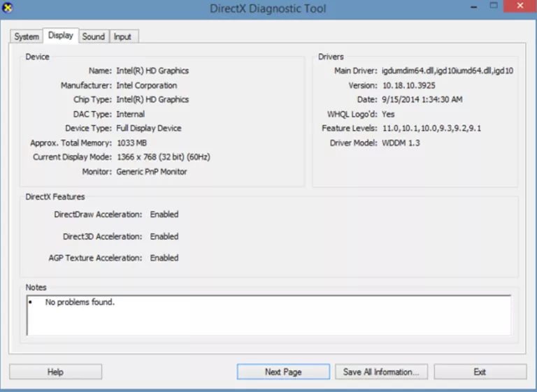The height and width of the screenshot is (392, 537).
Task: Click the Main Driver file names value
Action: coord(447,71)
